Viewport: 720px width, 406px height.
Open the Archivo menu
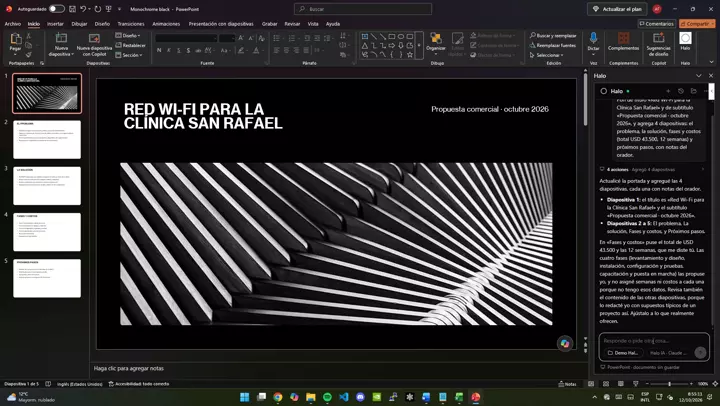click(x=12, y=24)
